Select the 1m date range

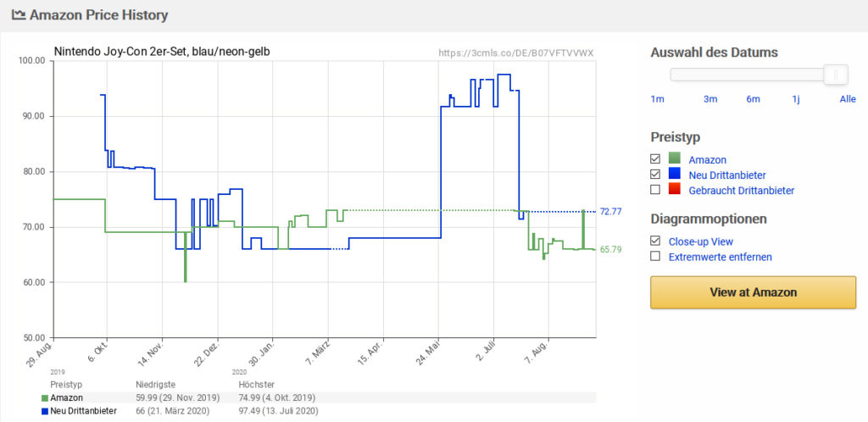point(657,99)
